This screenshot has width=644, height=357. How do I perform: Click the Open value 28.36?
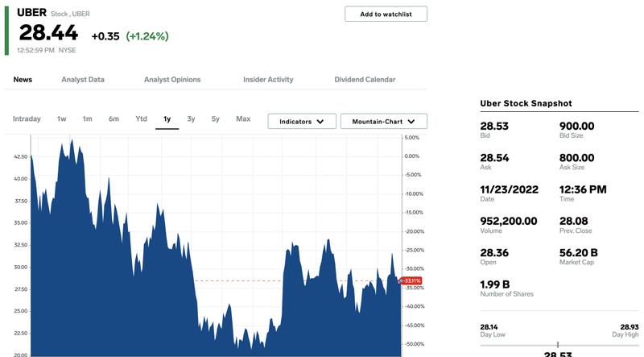(494, 252)
